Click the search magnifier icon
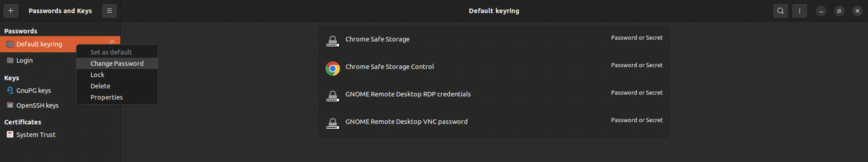The height and width of the screenshot is (162, 868). pos(780,11)
